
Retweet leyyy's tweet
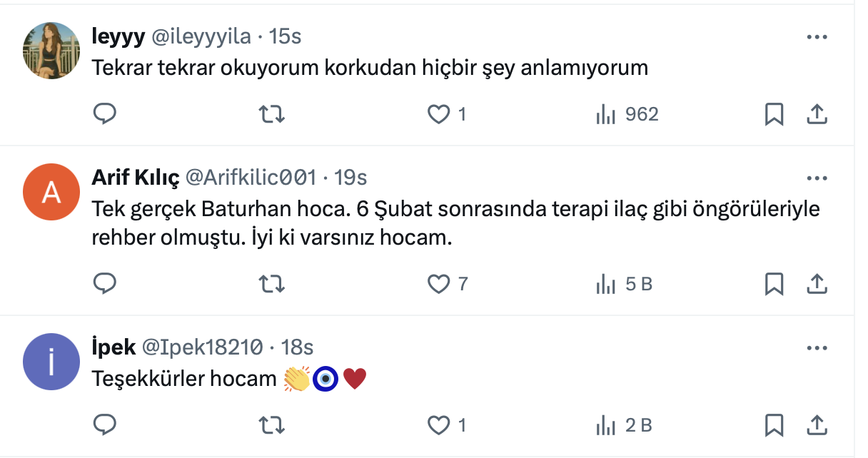(271, 114)
